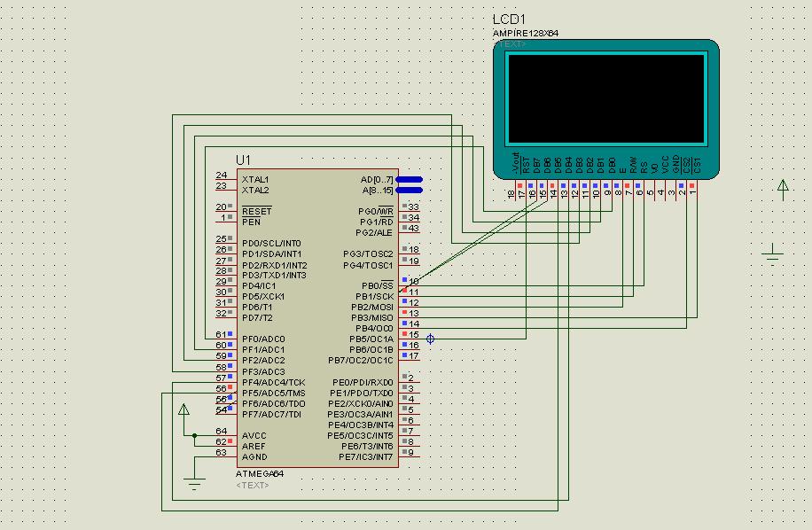Select the PEN pin label
The width and height of the screenshot is (812, 530).
tap(251, 222)
